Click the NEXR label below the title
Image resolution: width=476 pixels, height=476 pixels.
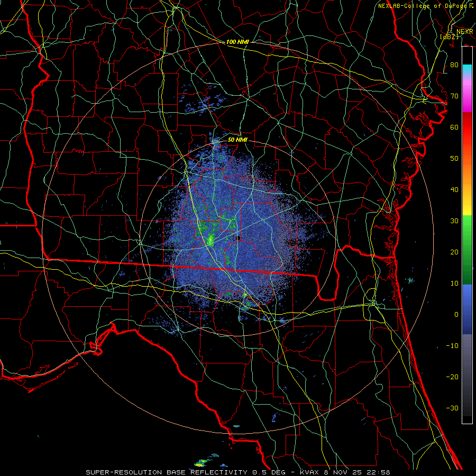pos(465,31)
